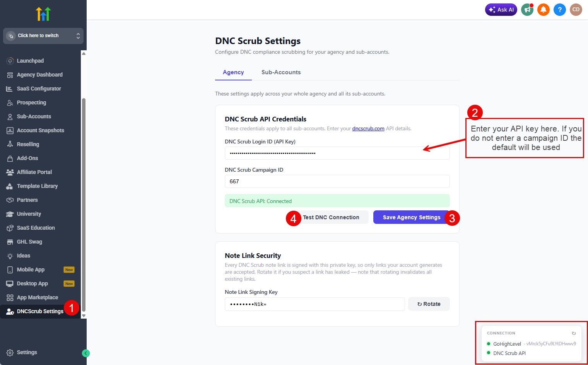This screenshot has height=365, width=588.
Task: Click the Ideas lightbulb icon
Action: 10,256
